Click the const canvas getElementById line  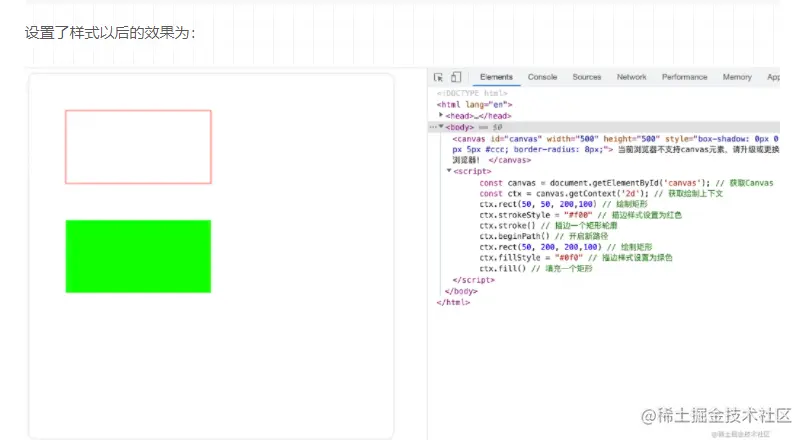(x=626, y=183)
